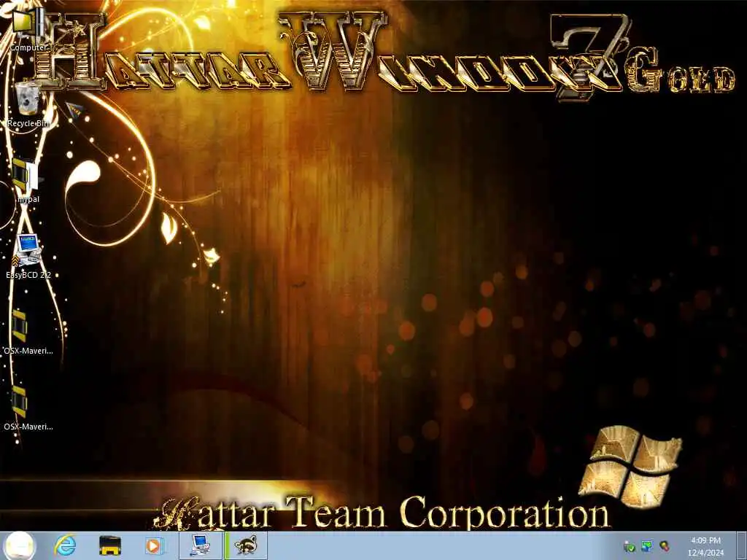Select the upper OSX-Maveri... desktop icon
The height and width of the screenshot is (560, 747).
[x=28, y=332]
